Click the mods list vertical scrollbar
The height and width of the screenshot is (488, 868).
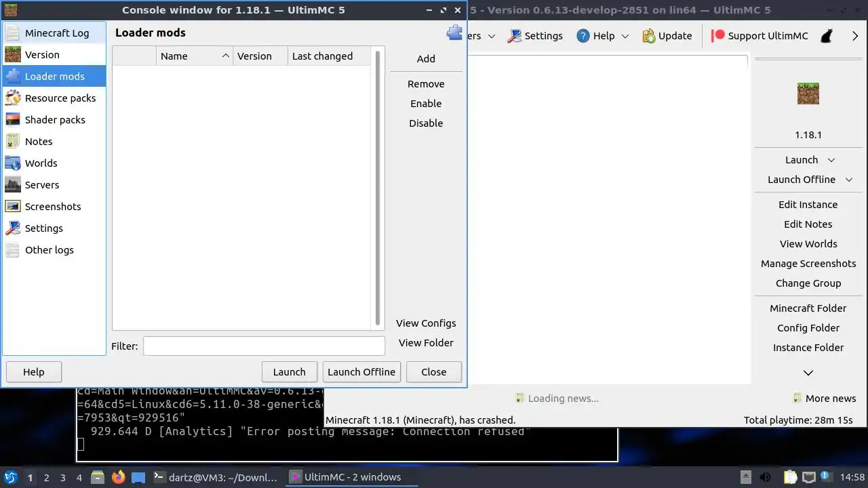pos(378,188)
